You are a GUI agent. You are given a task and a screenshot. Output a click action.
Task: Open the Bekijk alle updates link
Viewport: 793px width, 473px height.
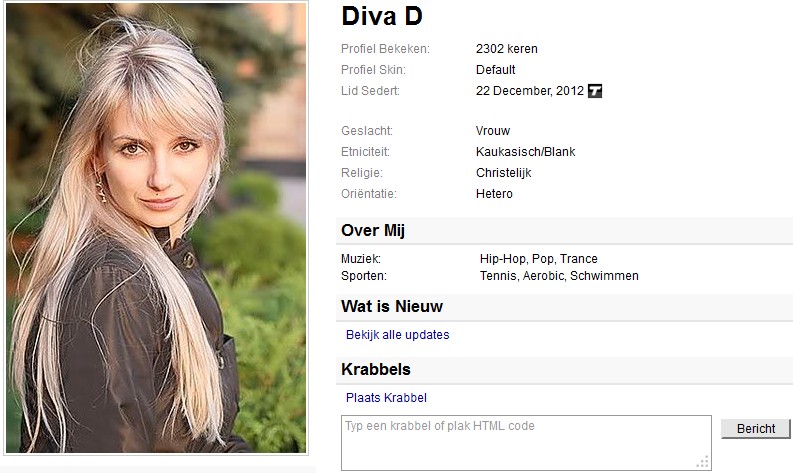tap(398, 335)
